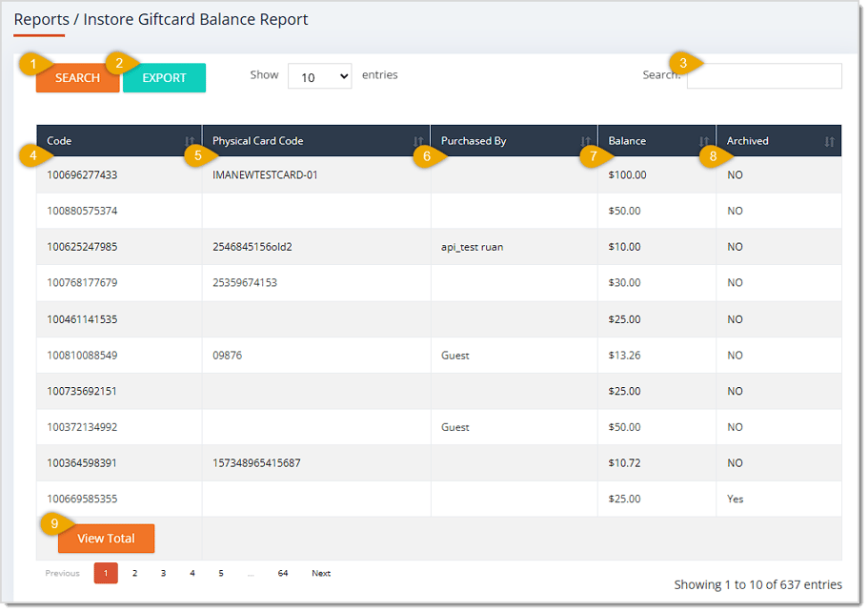Select current page 1 in pagination
The height and width of the screenshot is (612, 868).
click(106, 573)
